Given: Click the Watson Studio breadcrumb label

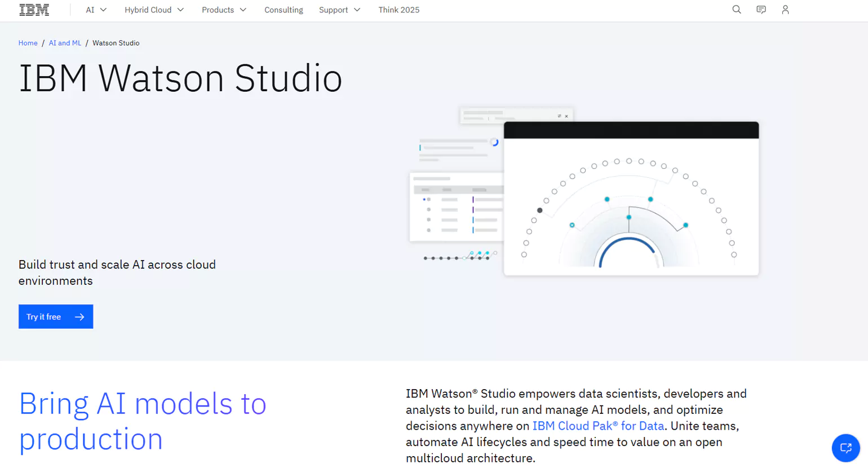Looking at the screenshot, I should coord(116,43).
